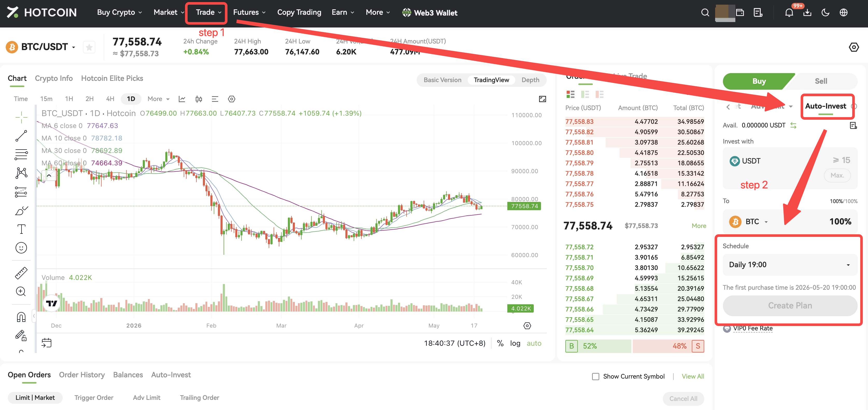Focus the USDT invest amount field

(x=790, y=168)
